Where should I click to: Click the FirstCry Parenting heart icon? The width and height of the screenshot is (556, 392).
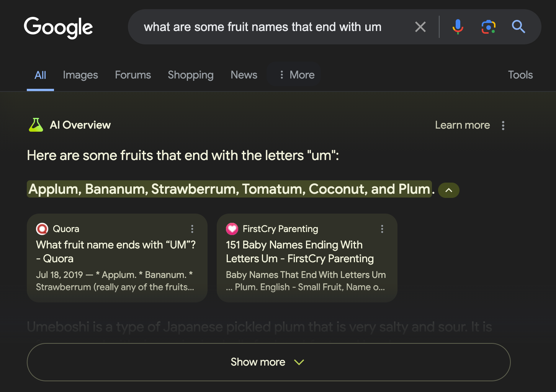point(232,229)
